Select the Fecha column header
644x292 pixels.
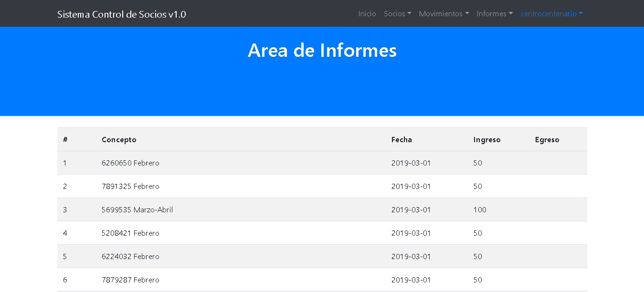(401, 140)
